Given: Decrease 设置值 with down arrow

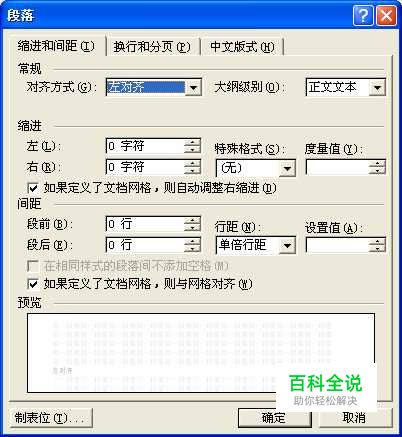Looking at the screenshot, I should [x=377, y=249].
